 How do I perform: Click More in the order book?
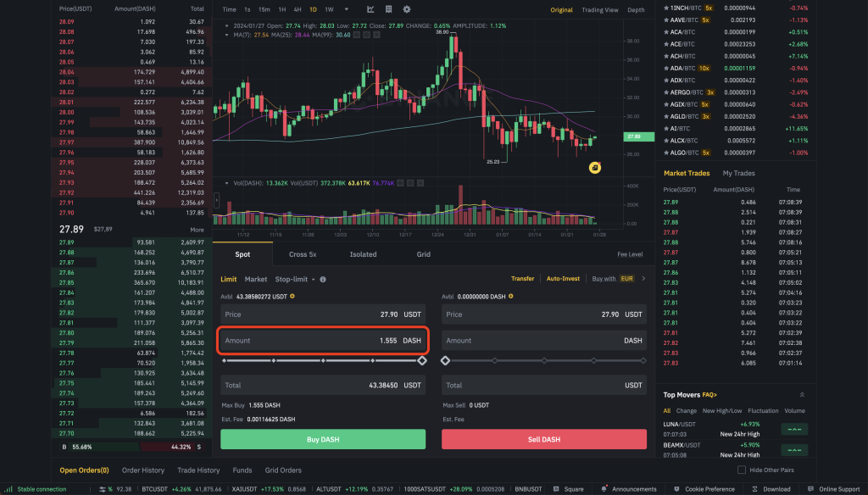(x=197, y=230)
